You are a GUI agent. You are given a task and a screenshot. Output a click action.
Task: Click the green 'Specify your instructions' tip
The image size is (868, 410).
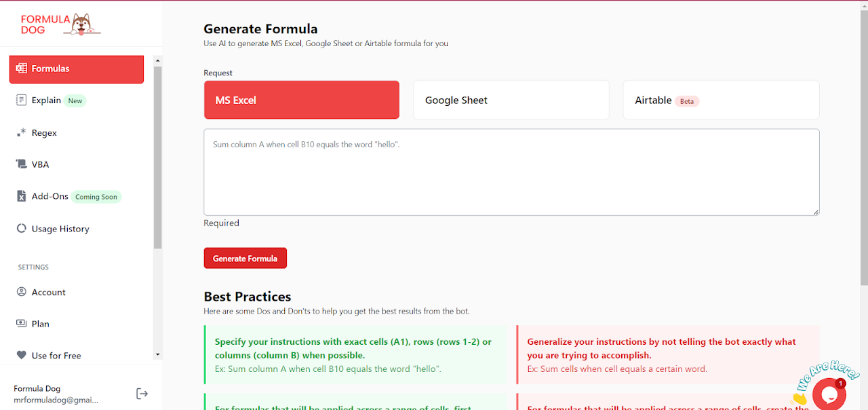355,355
